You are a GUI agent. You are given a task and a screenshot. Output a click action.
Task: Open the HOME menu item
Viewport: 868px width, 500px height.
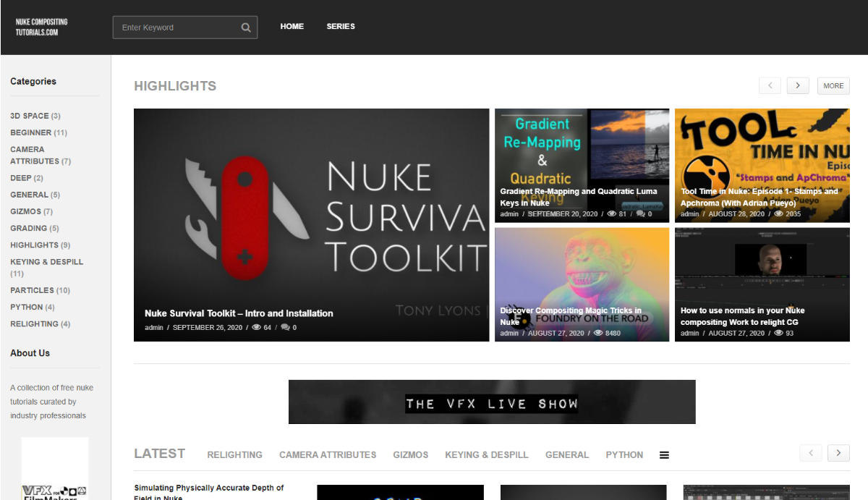pyautogui.click(x=292, y=27)
